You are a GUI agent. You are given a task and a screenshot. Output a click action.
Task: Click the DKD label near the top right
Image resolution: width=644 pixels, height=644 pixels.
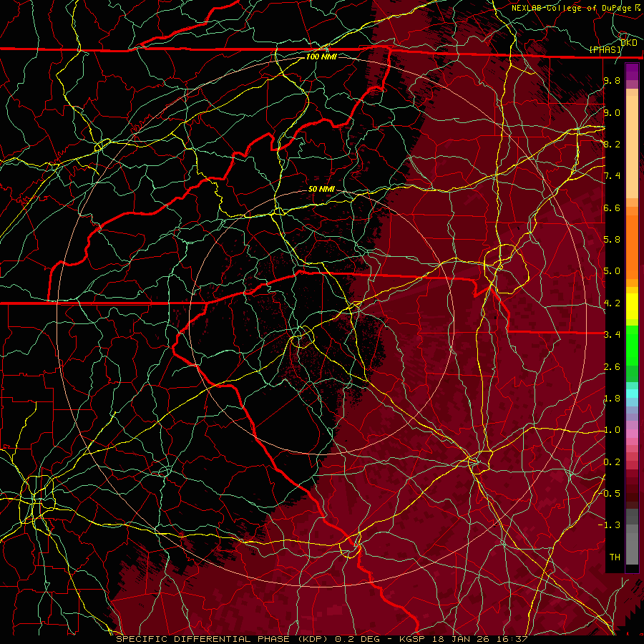(x=629, y=43)
